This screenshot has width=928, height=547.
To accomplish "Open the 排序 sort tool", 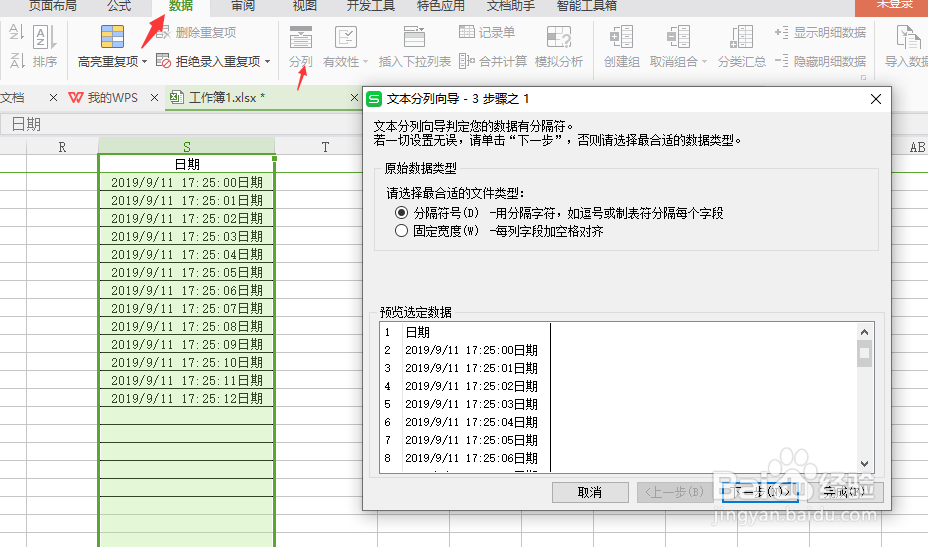I will click(44, 46).
